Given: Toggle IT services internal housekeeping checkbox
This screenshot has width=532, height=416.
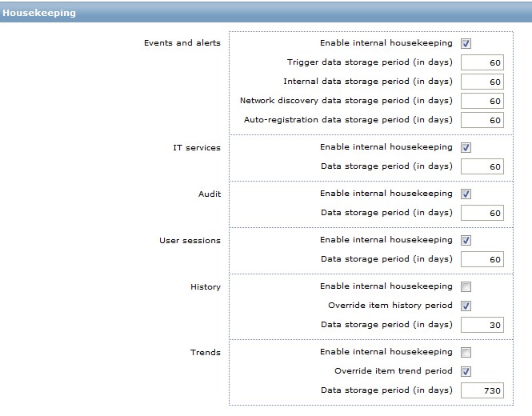Looking at the screenshot, I should tap(466, 148).
